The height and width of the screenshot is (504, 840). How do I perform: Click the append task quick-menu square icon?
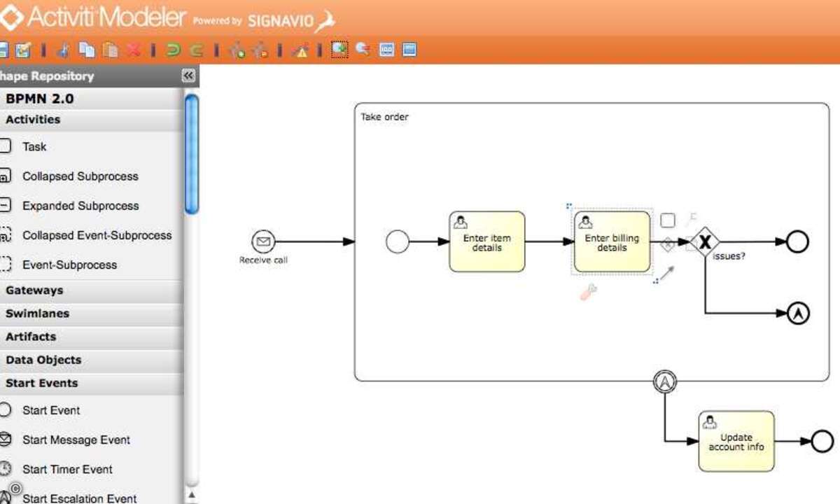click(x=668, y=220)
